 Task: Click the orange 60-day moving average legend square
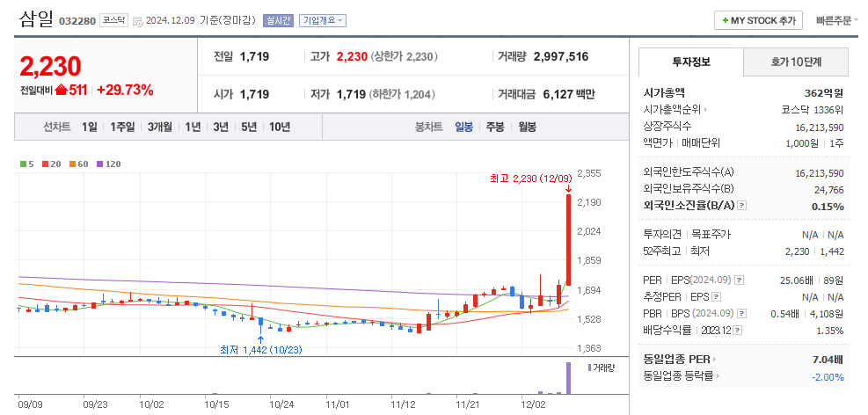click(x=72, y=164)
